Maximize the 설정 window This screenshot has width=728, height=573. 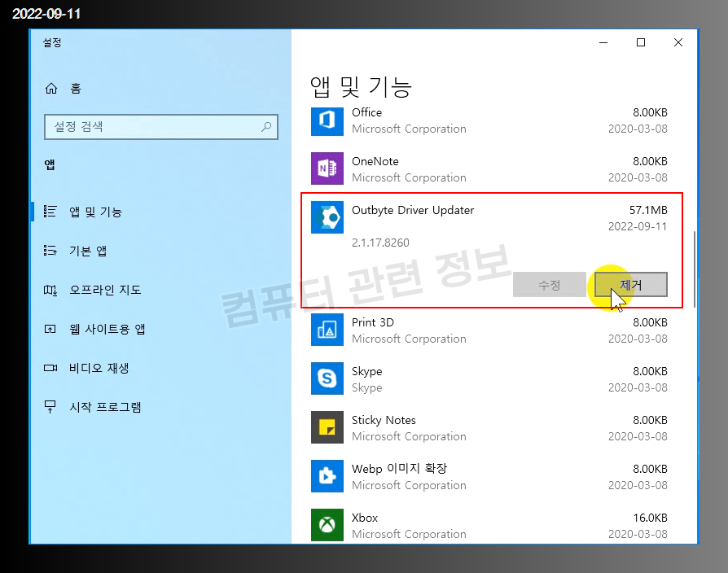[641, 42]
